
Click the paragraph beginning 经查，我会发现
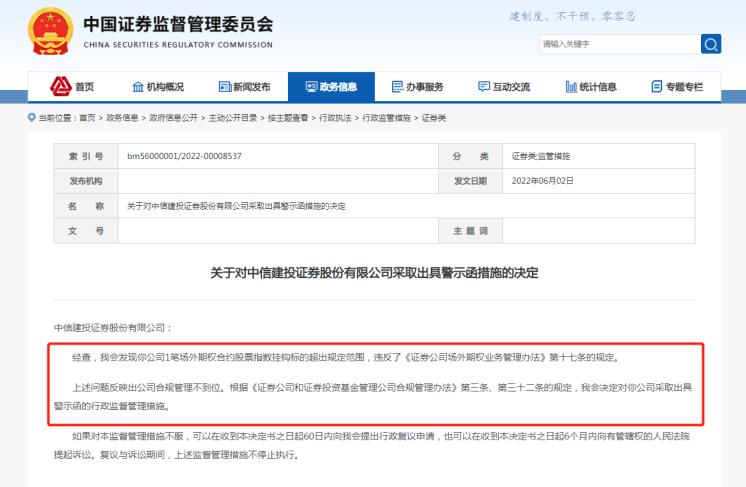click(x=346, y=357)
